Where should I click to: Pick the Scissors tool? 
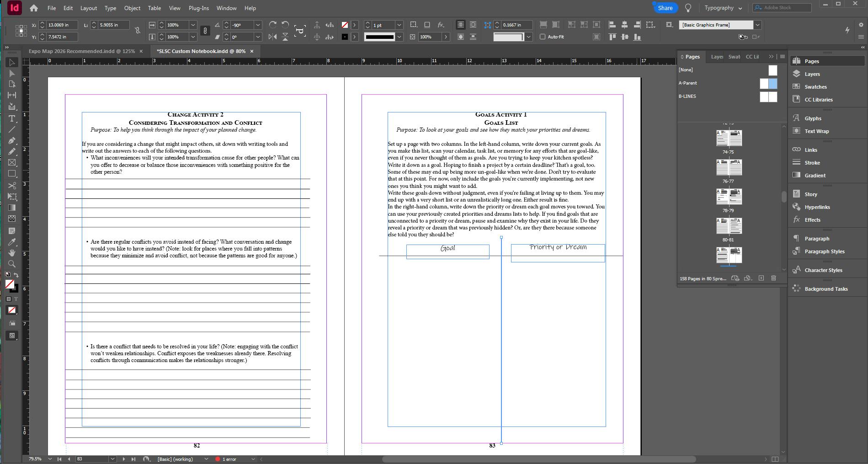coord(12,186)
